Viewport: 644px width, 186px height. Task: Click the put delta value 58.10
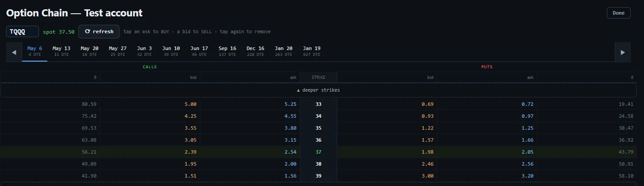pyautogui.click(x=626, y=176)
